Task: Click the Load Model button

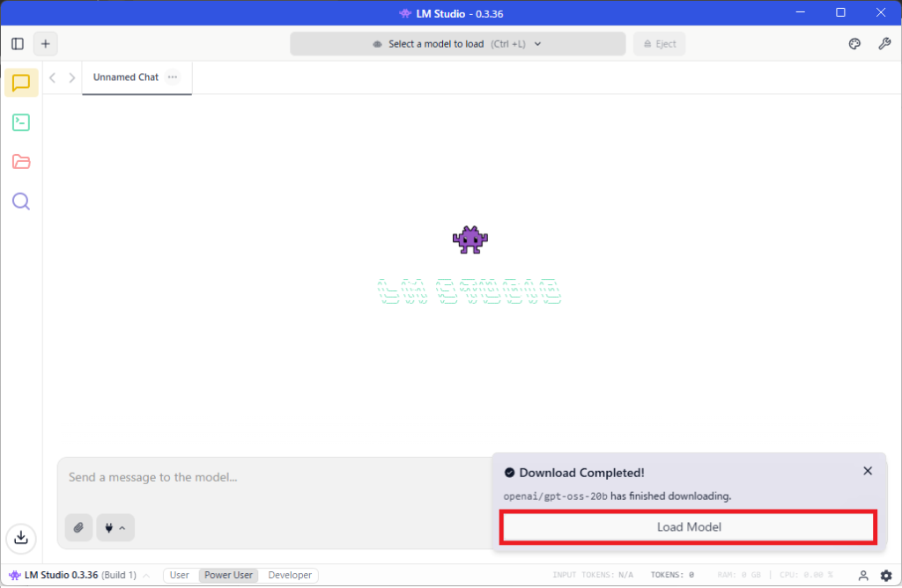Action: coord(688,527)
